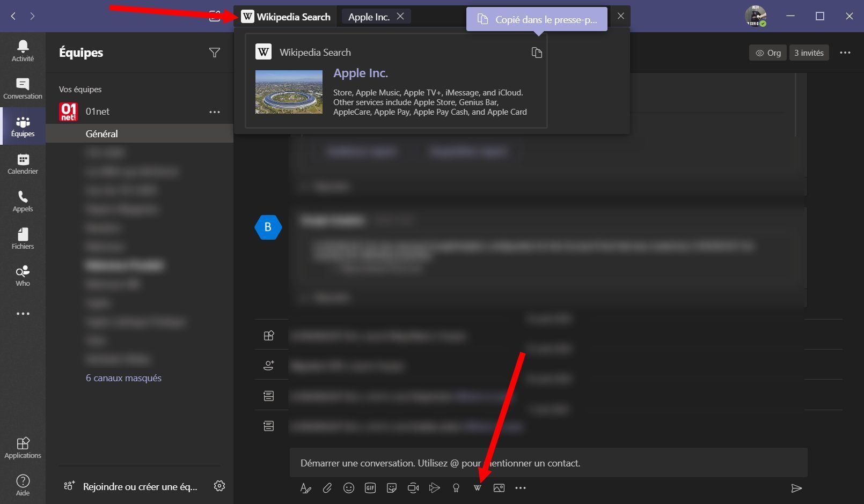Click the Copié dans le presse-papiers notification

pos(537,19)
